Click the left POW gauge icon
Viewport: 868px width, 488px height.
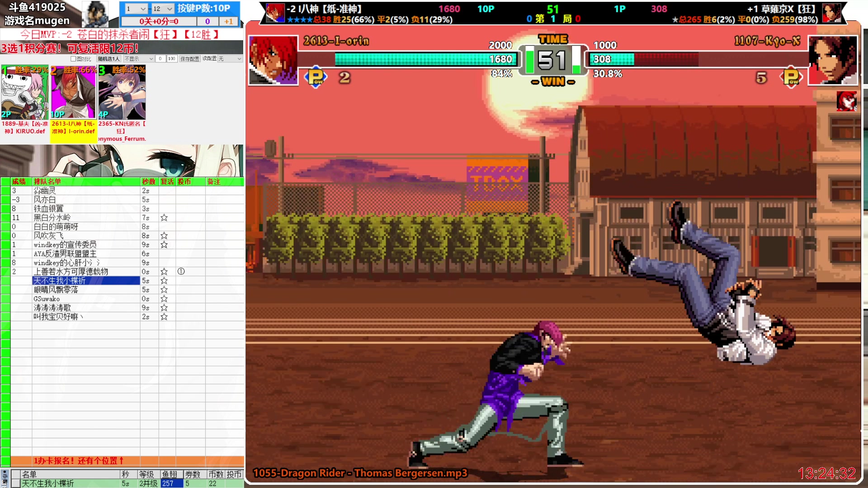point(316,77)
